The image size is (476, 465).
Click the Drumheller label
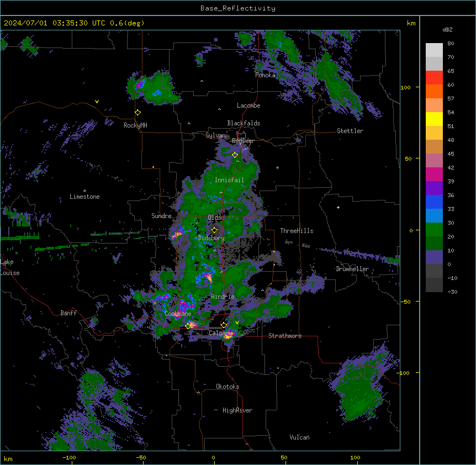pos(352,269)
